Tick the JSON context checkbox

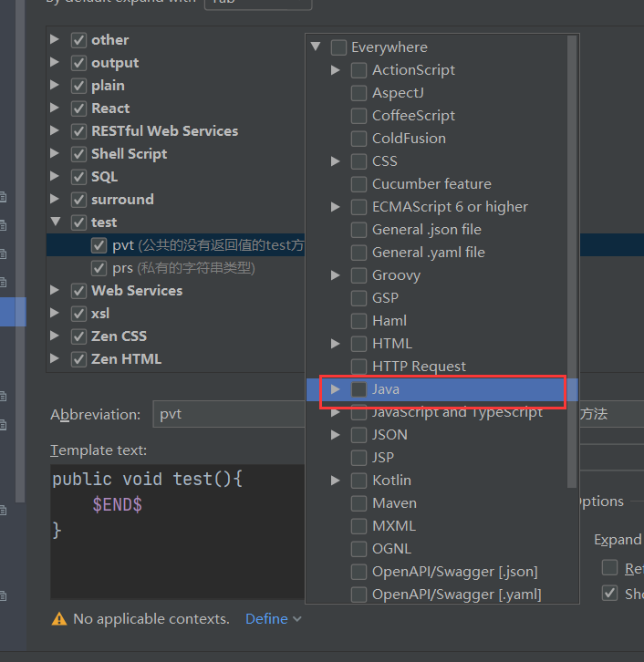[359, 435]
